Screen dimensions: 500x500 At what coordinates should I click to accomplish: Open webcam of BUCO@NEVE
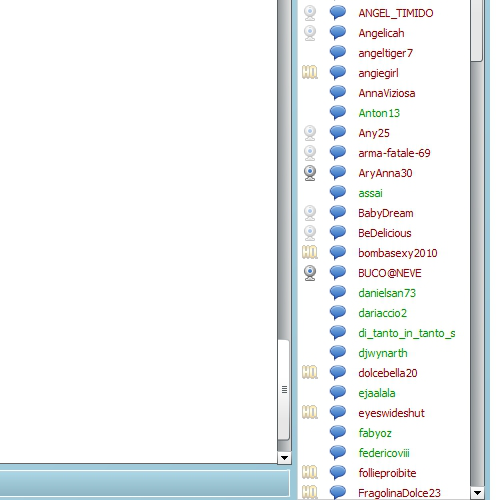point(310,273)
